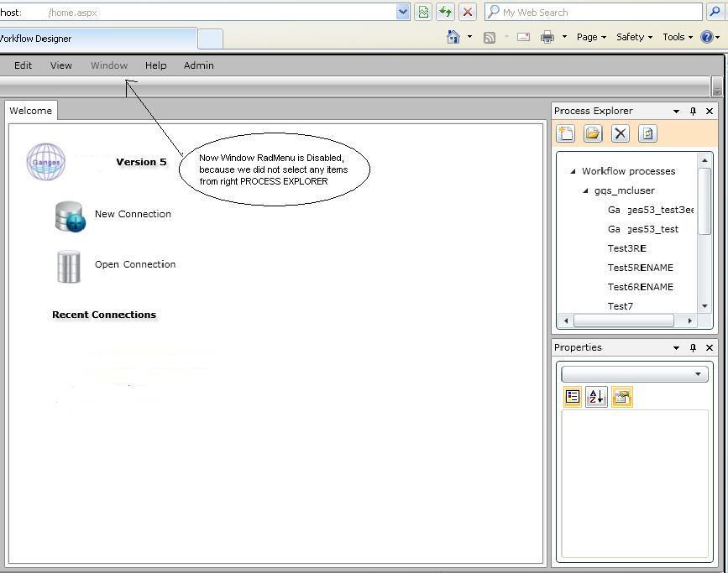This screenshot has height=573, width=728.
Task: Open a new blank browser tab
Action: [x=210, y=39]
